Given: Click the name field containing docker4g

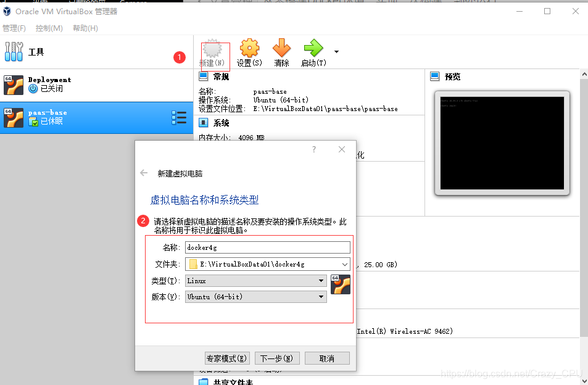Looking at the screenshot, I should [x=268, y=247].
